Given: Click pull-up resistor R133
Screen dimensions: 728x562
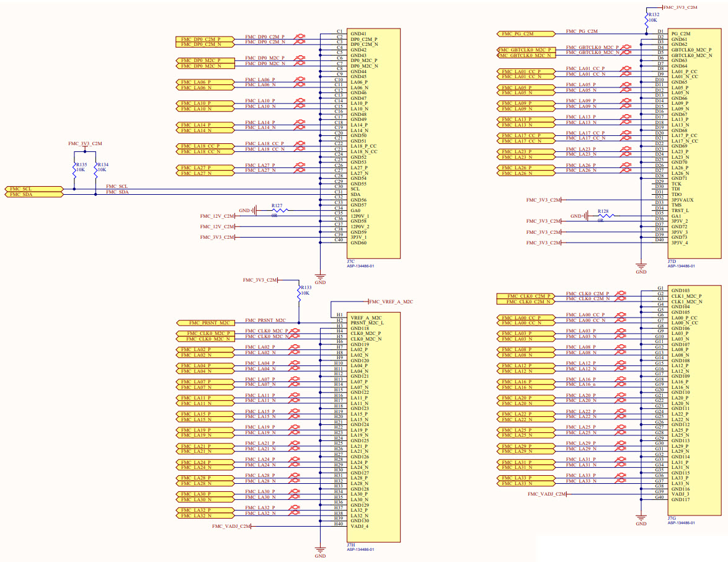Looking at the screenshot, I should point(299,292).
